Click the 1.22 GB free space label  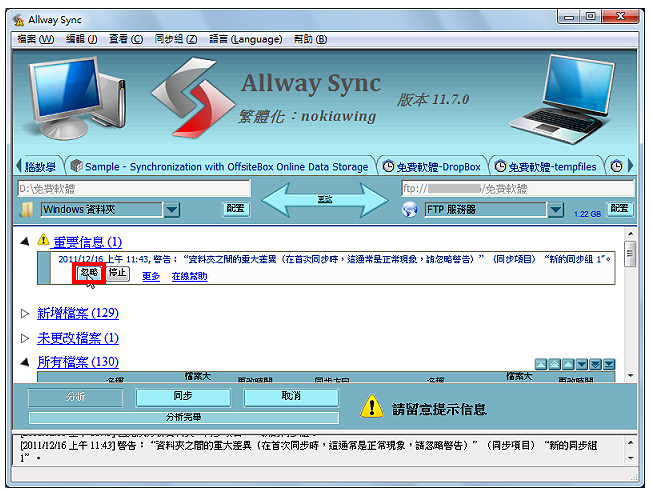[x=587, y=214]
